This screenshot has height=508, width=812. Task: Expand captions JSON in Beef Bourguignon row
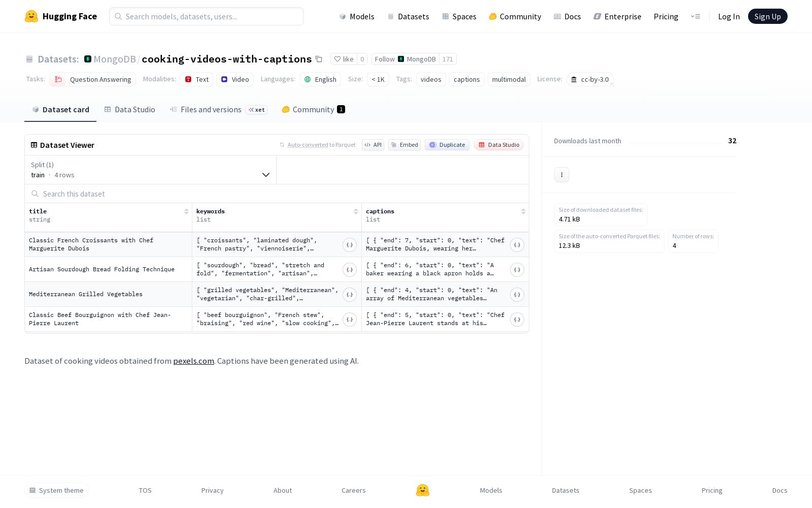(x=517, y=320)
